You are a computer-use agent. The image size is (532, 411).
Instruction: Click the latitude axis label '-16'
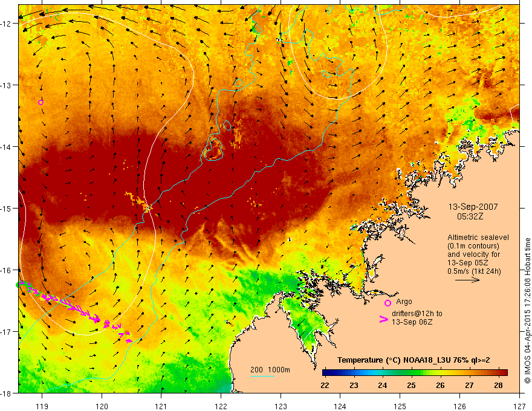6,270
